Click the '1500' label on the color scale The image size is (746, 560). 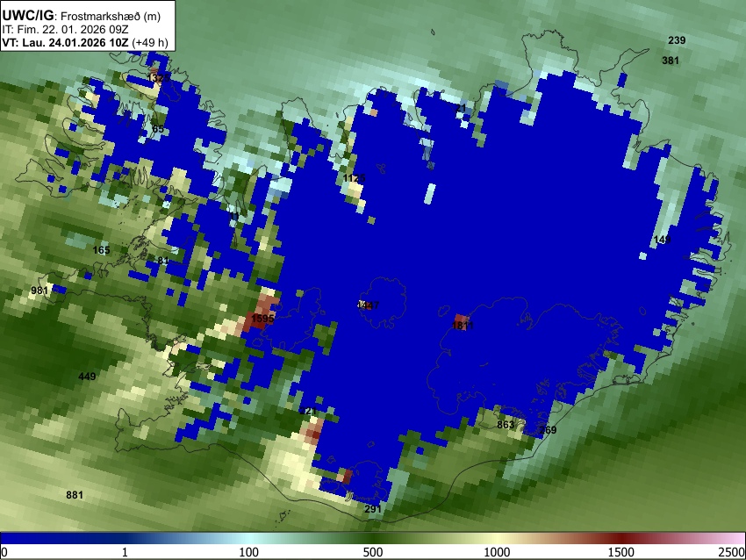coord(620,552)
